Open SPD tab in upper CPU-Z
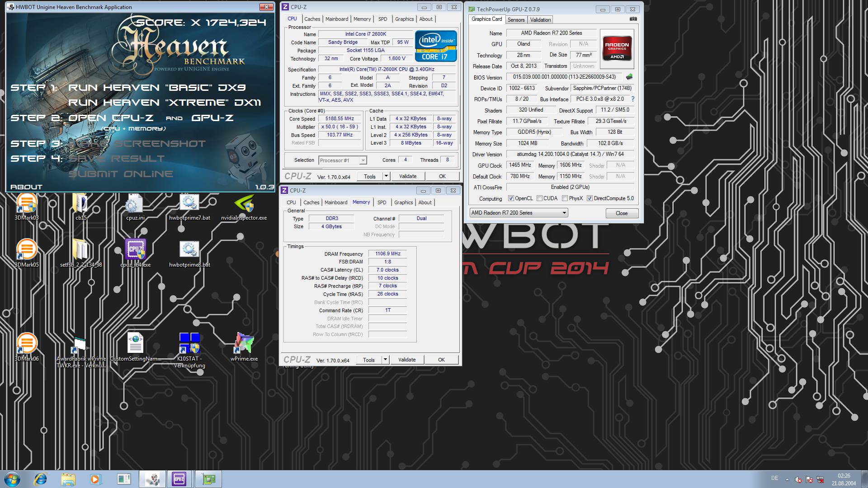 tap(382, 19)
